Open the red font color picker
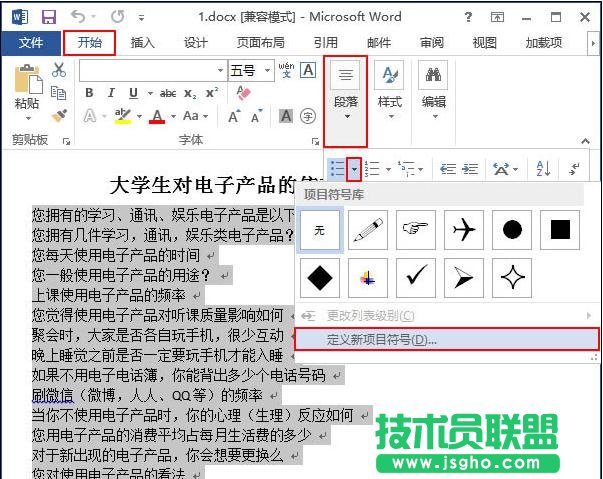Viewport: 603px width, 479px height. point(173,116)
